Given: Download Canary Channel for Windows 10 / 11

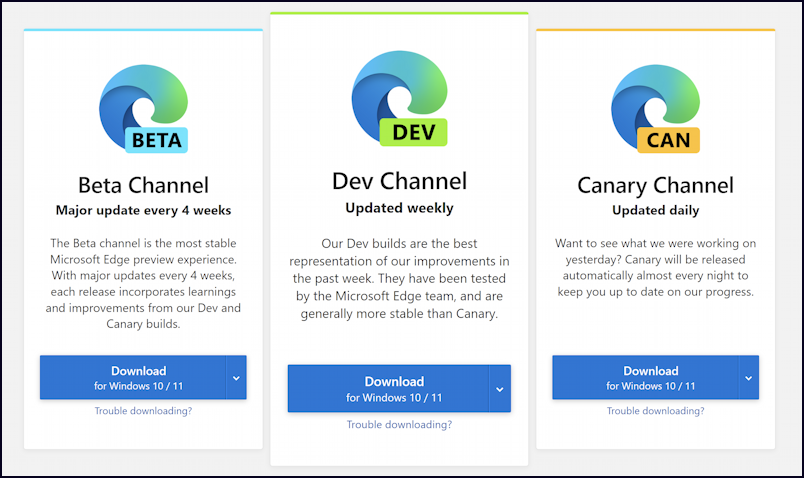Looking at the screenshot, I should coord(646,377).
